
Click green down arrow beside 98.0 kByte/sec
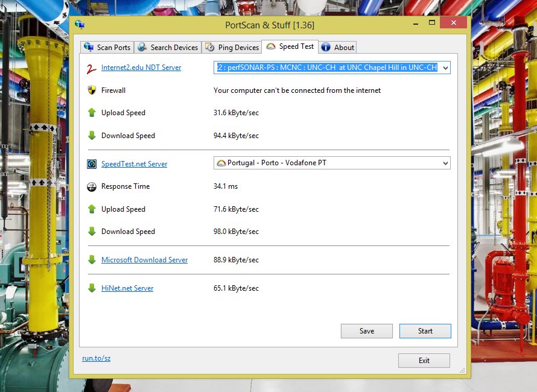click(92, 232)
